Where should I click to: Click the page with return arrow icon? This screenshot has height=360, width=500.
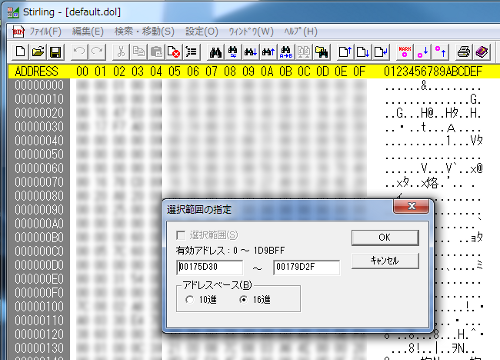(x=380, y=52)
